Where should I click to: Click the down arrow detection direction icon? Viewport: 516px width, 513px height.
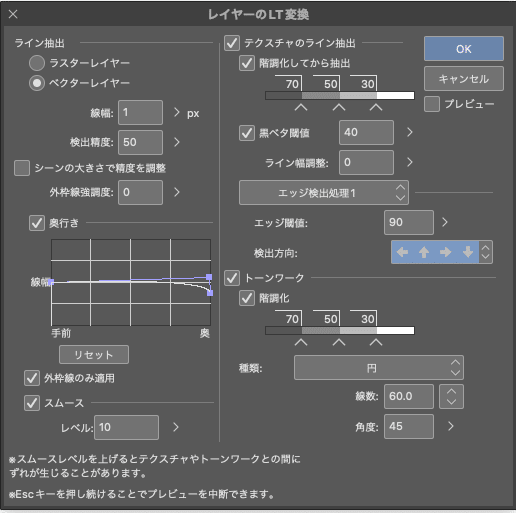coord(468,252)
